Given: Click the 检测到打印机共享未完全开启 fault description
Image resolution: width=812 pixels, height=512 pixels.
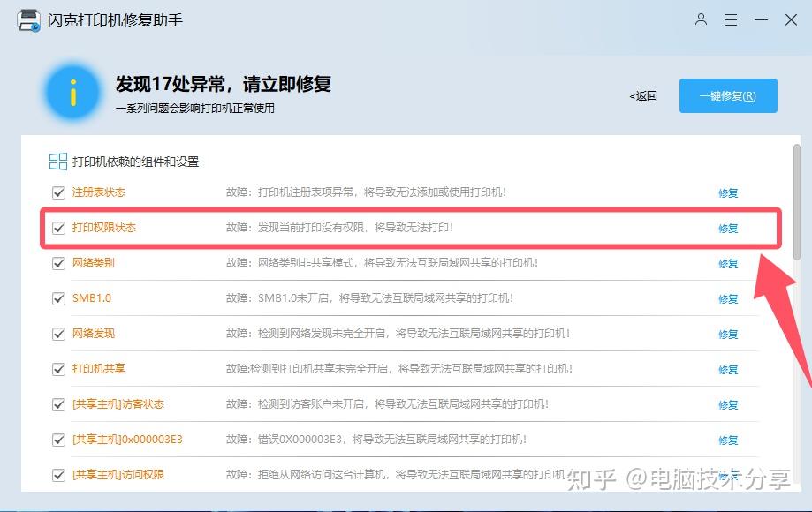Looking at the screenshot, I should pos(399,369).
